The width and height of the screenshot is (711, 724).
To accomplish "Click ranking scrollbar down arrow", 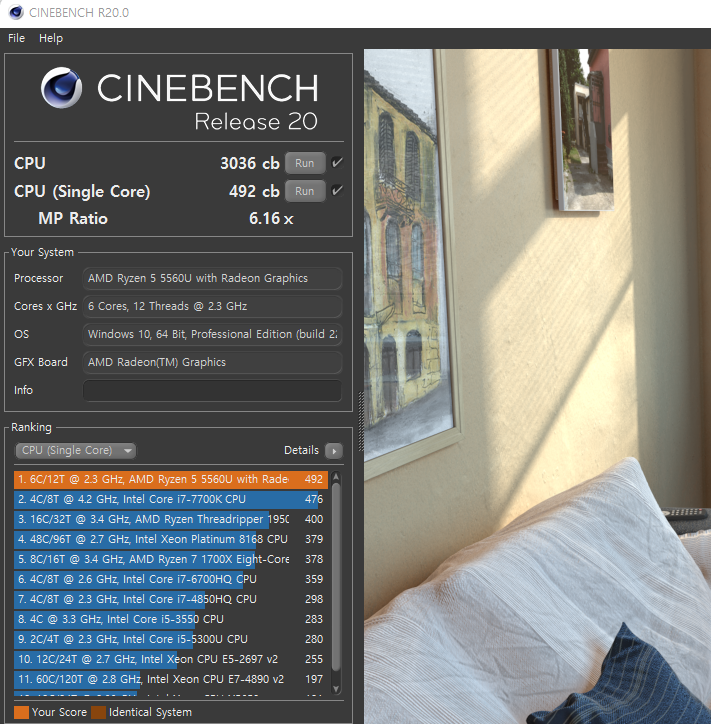I will pyautogui.click(x=336, y=689).
